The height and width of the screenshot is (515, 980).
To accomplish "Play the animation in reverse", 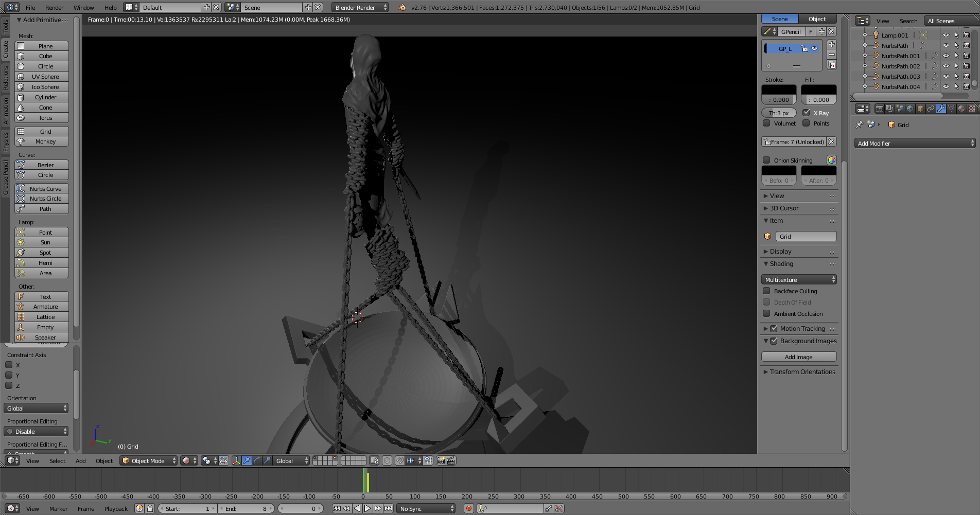I will (357, 508).
